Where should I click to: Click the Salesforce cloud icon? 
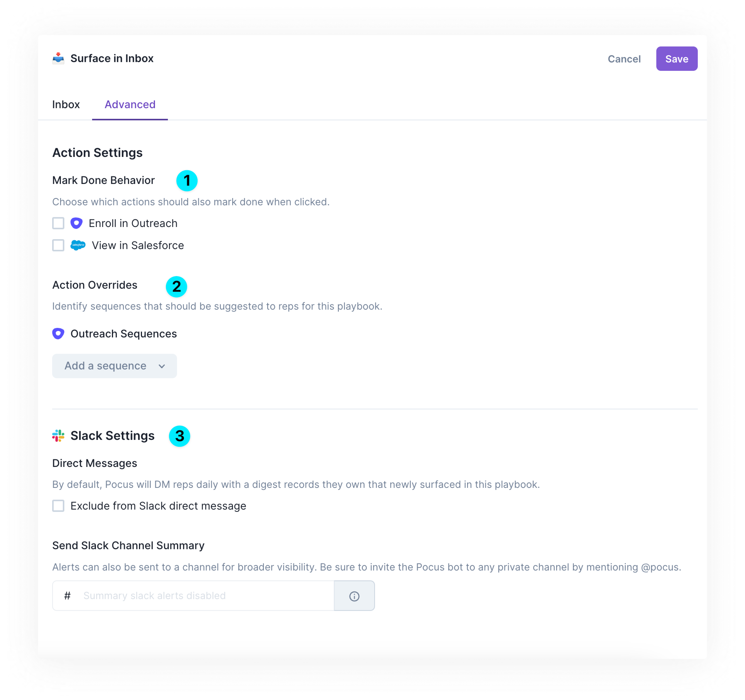(78, 245)
